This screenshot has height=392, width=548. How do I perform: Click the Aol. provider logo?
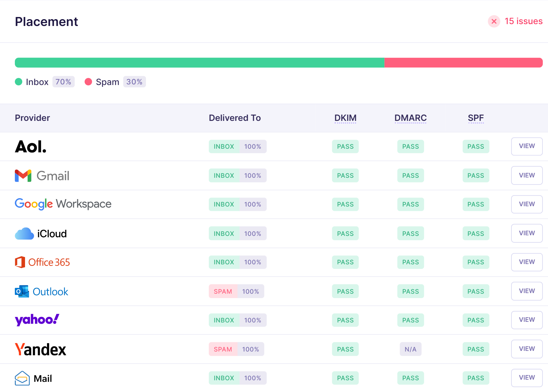pyautogui.click(x=31, y=147)
